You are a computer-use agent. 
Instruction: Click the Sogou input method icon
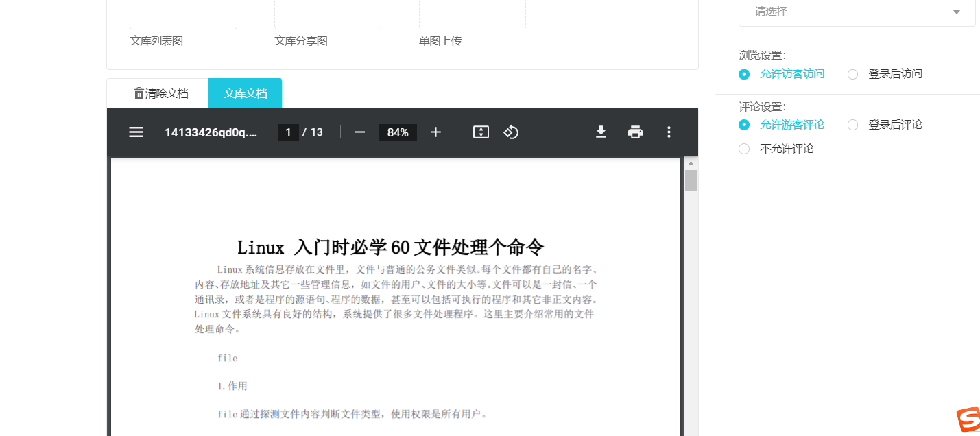tap(968, 420)
